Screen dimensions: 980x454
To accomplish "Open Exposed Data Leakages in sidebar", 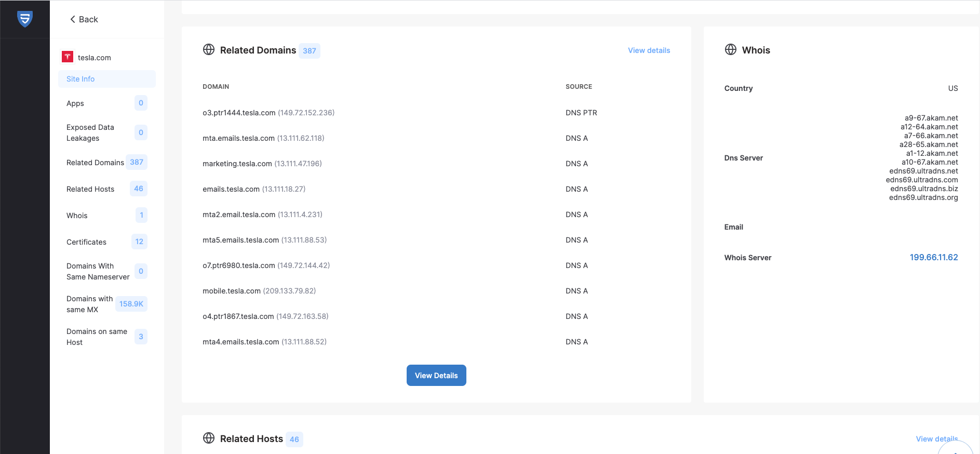I will [x=107, y=132].
